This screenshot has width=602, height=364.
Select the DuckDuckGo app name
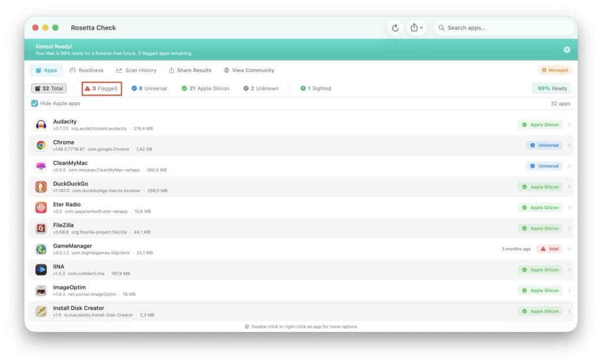click(71, 184)
